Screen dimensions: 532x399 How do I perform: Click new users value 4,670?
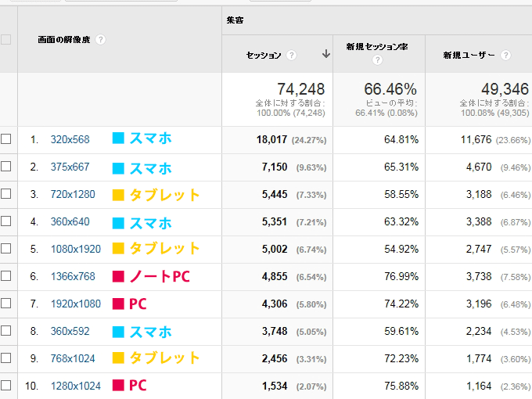479,167
